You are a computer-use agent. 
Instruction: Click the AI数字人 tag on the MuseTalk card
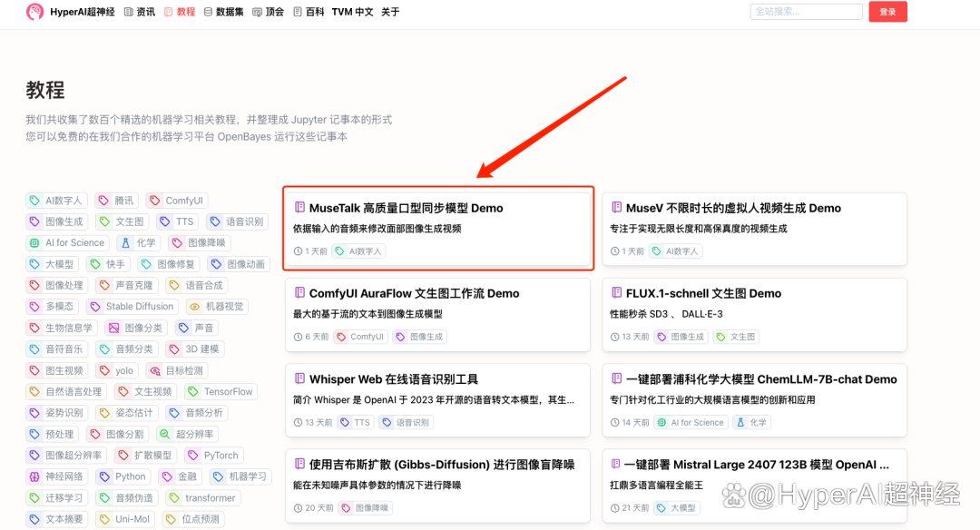pos(358,251)
